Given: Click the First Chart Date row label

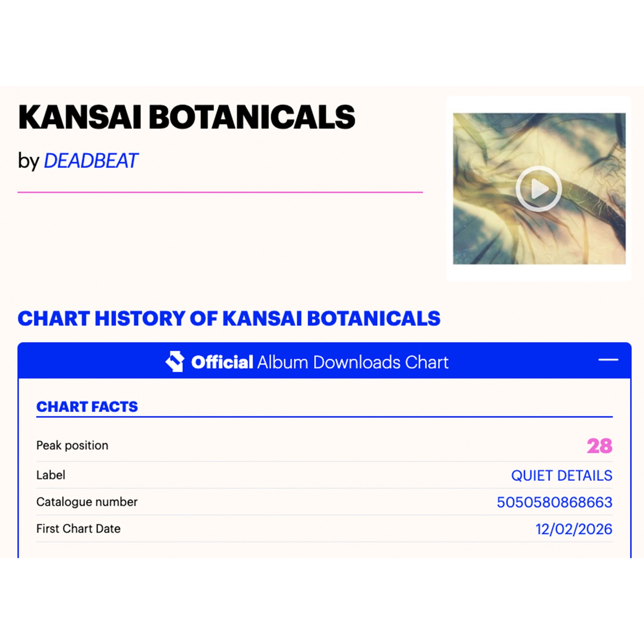Looking at the screenshot, I should (x=78, y=529).
